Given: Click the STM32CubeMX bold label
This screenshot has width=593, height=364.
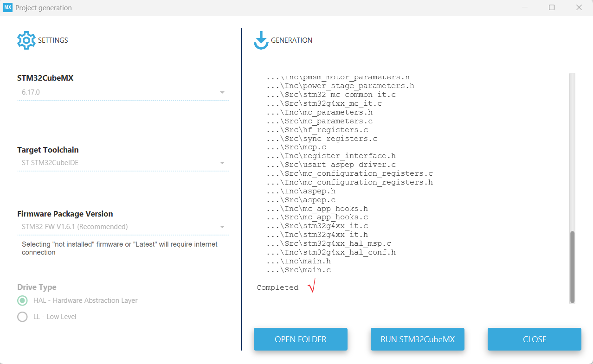Looking at the screenshot, I should (45, 78).
